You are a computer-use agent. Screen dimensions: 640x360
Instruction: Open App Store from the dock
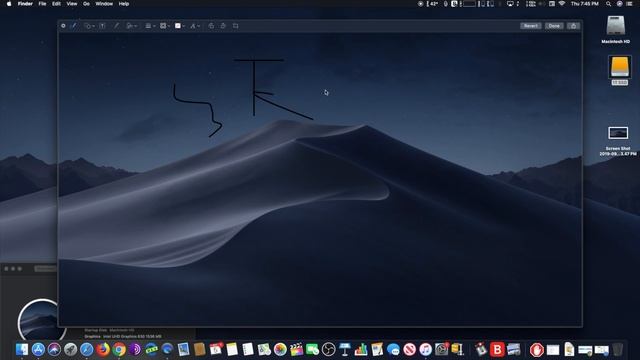point(38,349)
